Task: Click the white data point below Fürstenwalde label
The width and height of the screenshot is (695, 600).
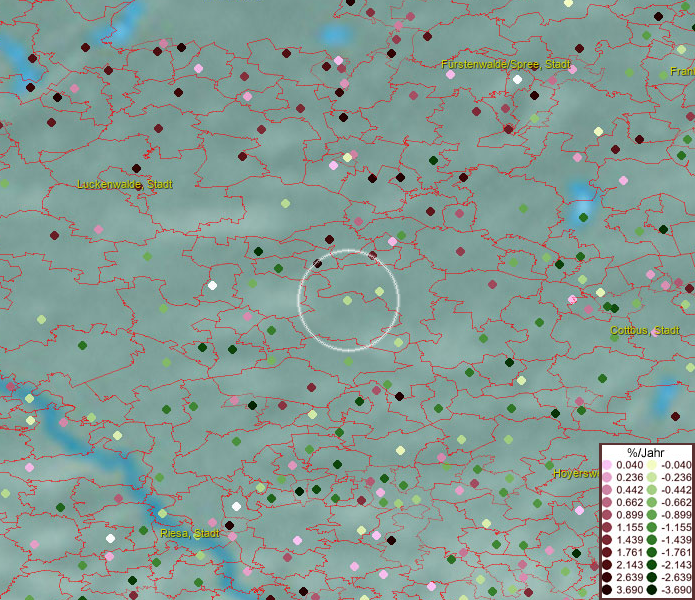Action: click(517, 79)
